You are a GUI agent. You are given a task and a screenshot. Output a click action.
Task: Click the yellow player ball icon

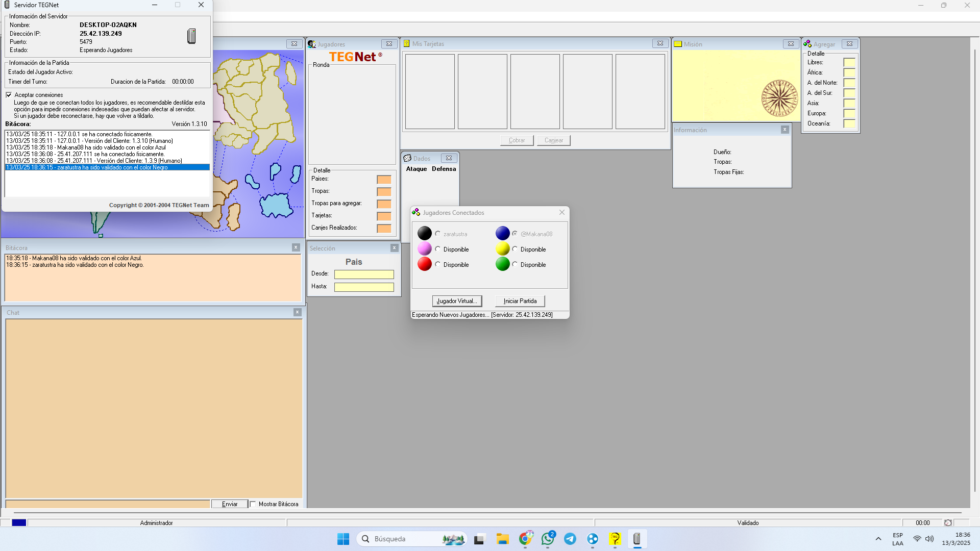(x=503, y=248)
